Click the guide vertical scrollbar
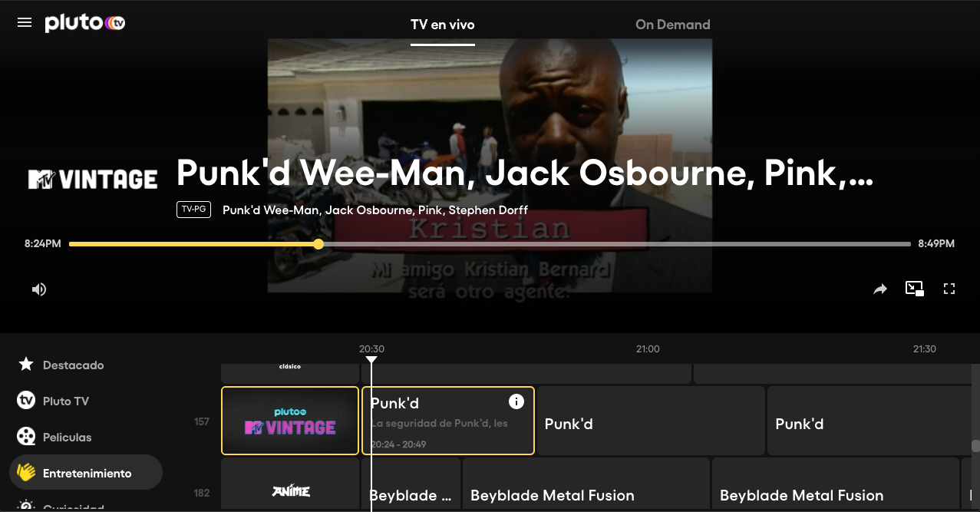 point(975,445)
